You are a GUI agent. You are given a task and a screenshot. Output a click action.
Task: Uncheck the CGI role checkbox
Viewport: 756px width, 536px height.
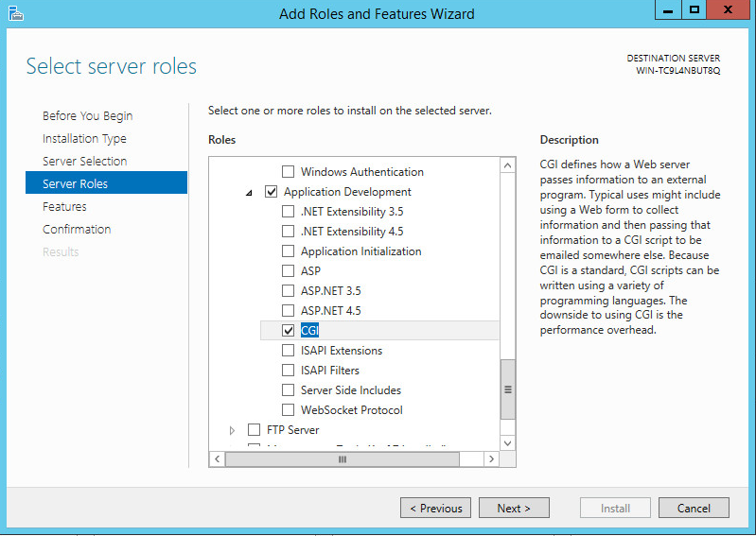tap(289, 331)
